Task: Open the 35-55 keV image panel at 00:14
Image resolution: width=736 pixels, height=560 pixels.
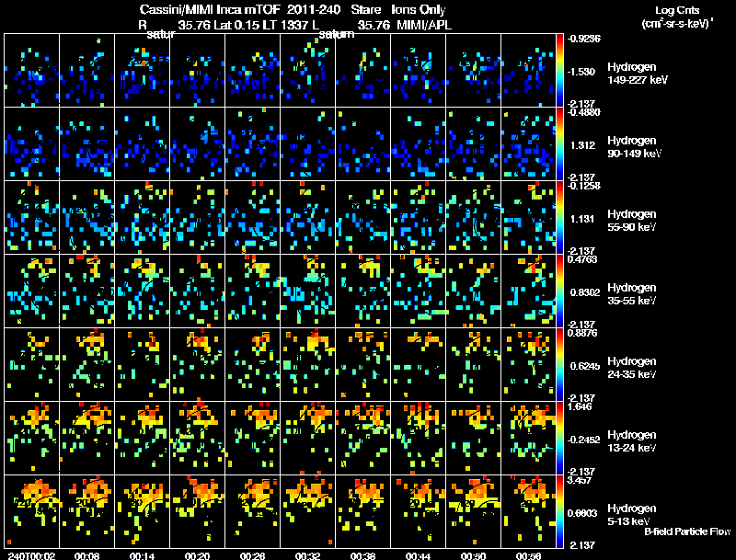Action: coord(143,291)
